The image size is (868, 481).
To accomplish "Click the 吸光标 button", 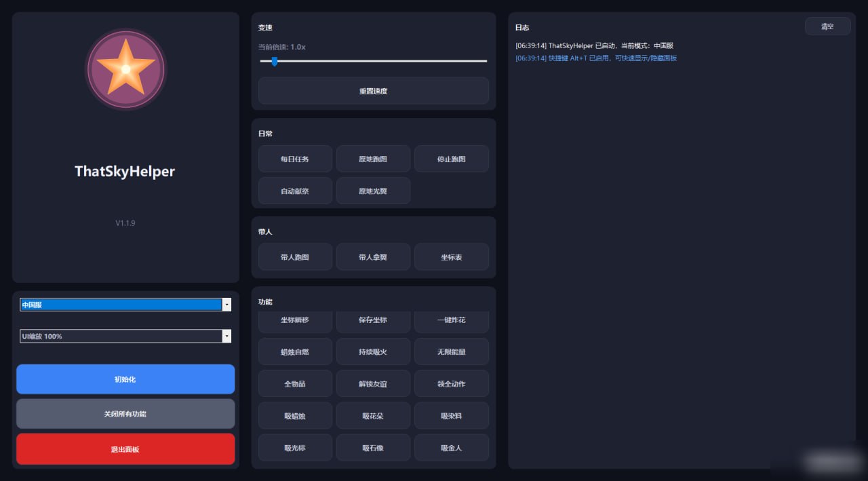I will [295, 448].
